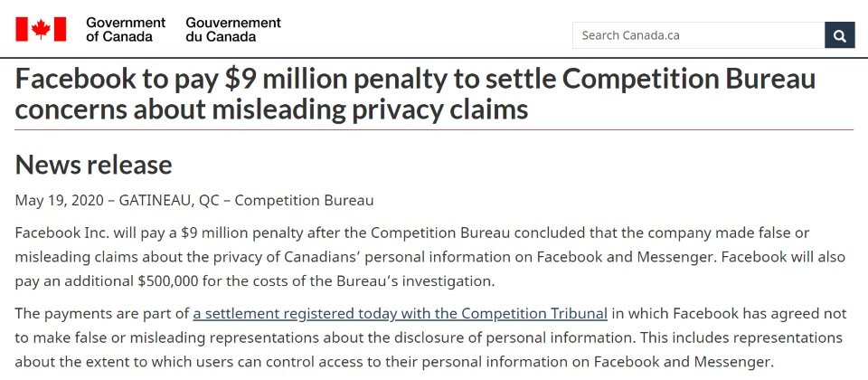The image size is (868, 380).
Task: Click Competition Bureau in the dateline
Action: click(x=304, y=200)
